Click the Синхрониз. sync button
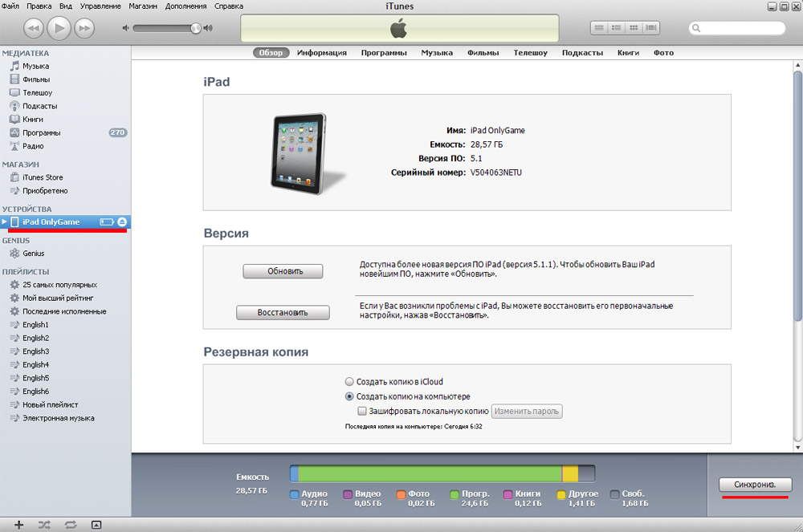The image size is (803, 532). point(755,485)
